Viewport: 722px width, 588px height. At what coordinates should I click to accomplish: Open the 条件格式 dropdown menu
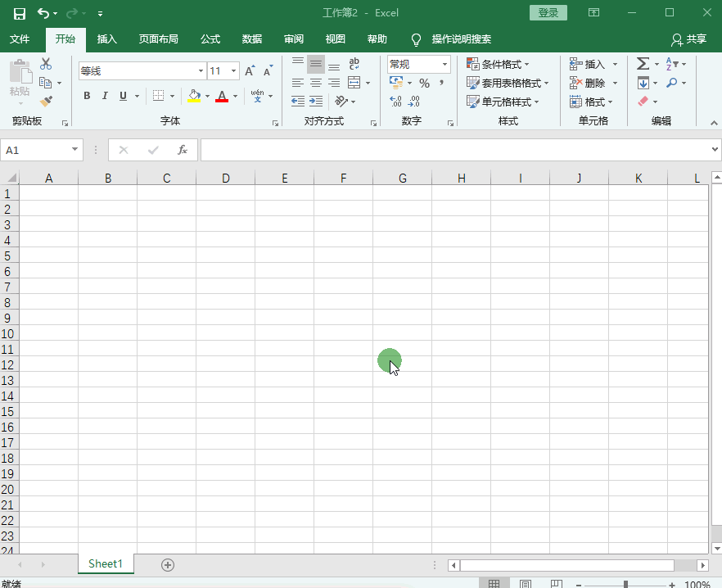[498, 64]
